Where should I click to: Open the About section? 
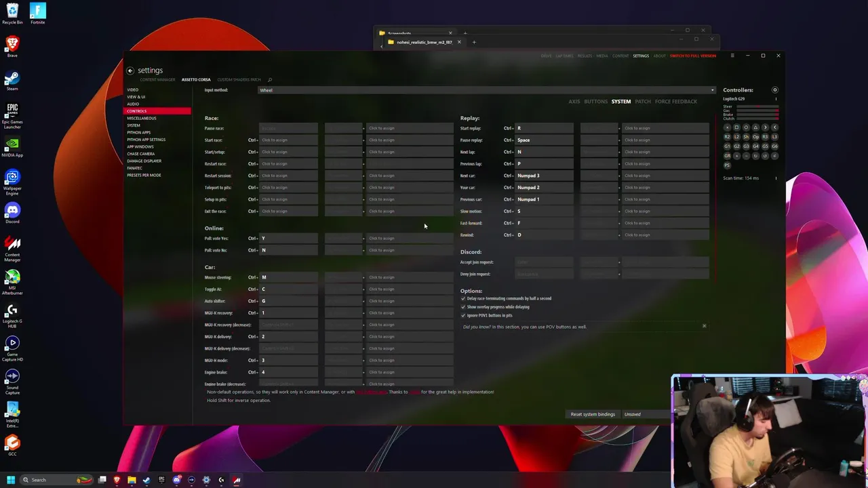pos(659,56)
